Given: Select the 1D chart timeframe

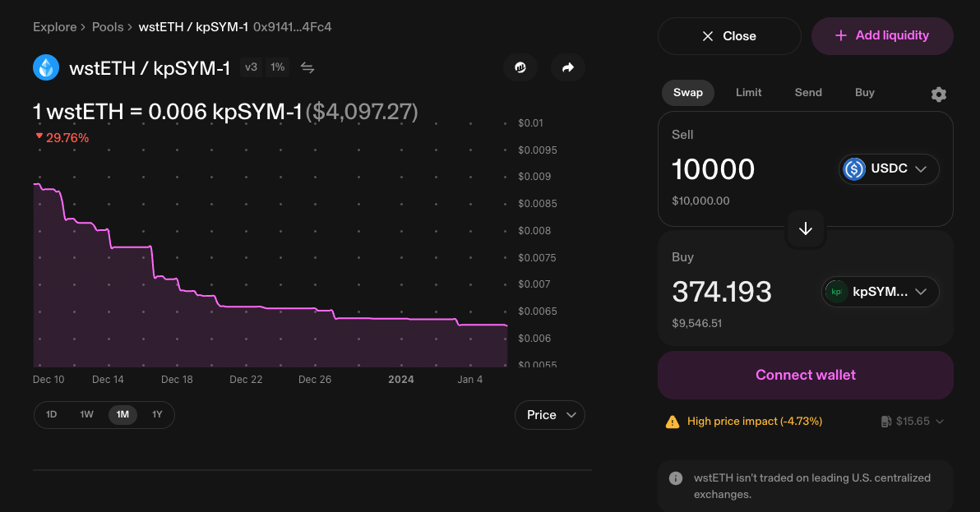Looking at the screenshot, I should point(51,415).
